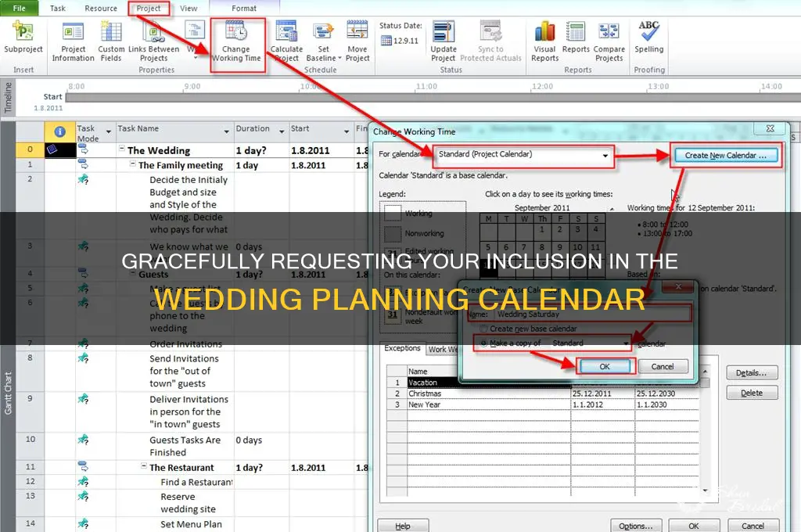Click task mode icon for Find a Restaurant
Viewport: 801px width, 532px height.
[83, 481]
